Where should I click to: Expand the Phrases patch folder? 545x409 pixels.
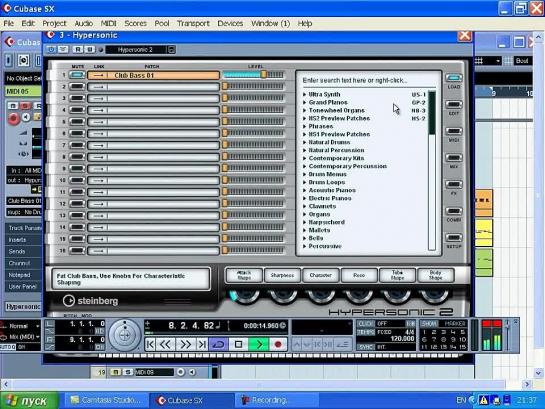pos(304,126)
